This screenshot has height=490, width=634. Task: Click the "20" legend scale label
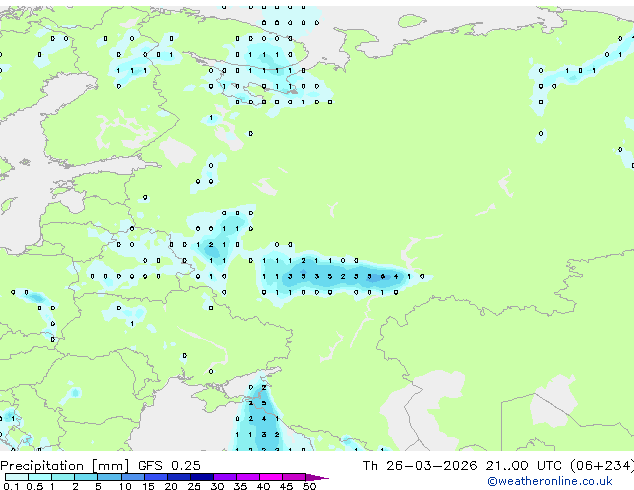tap(171, 486)
